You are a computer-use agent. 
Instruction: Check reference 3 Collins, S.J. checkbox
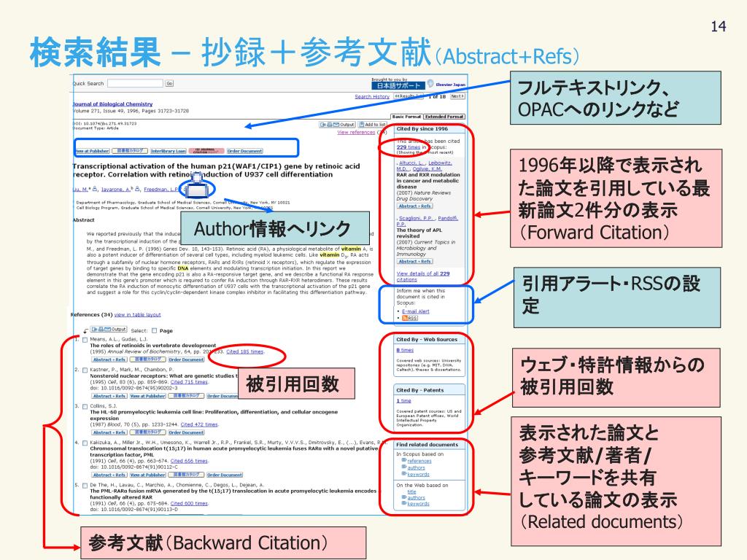click(x=85, y=407)
